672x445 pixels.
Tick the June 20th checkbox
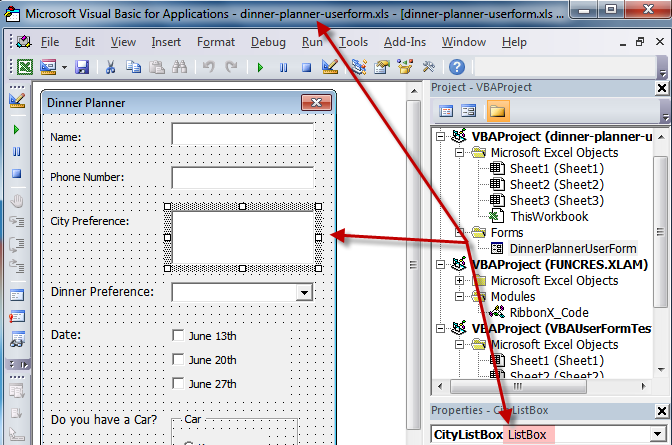178,360
